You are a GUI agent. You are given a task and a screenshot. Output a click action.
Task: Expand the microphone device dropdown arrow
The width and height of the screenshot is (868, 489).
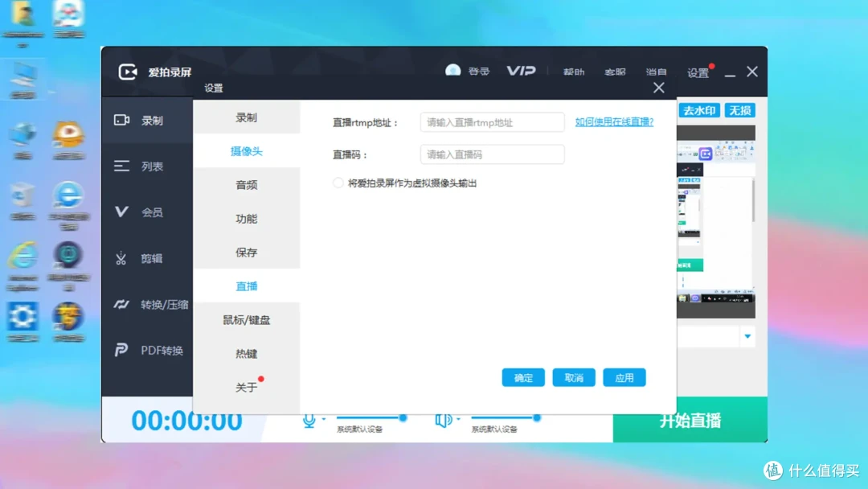click(x=324, y=419)
